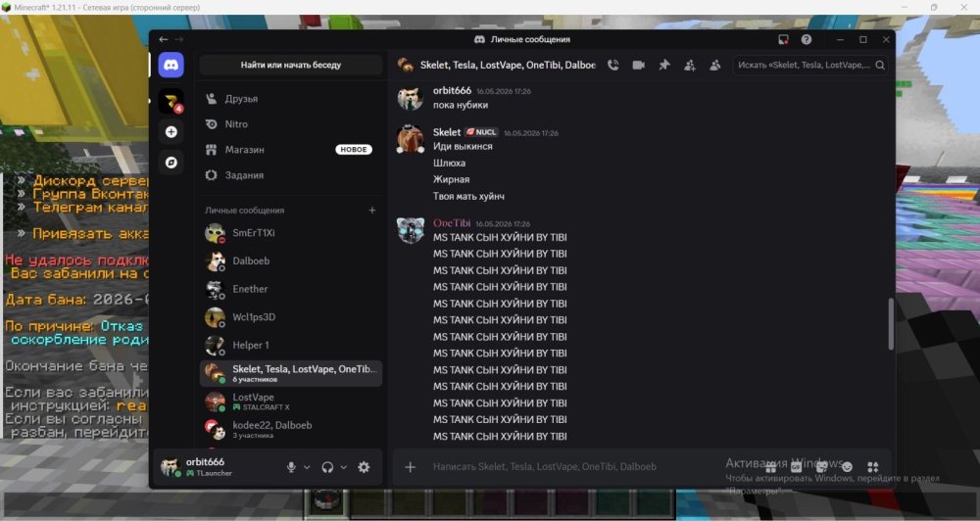This screenshot has width=980, height=521.
Task: Click Найти или начать беседу search button
Action: (x=291, y=65)
